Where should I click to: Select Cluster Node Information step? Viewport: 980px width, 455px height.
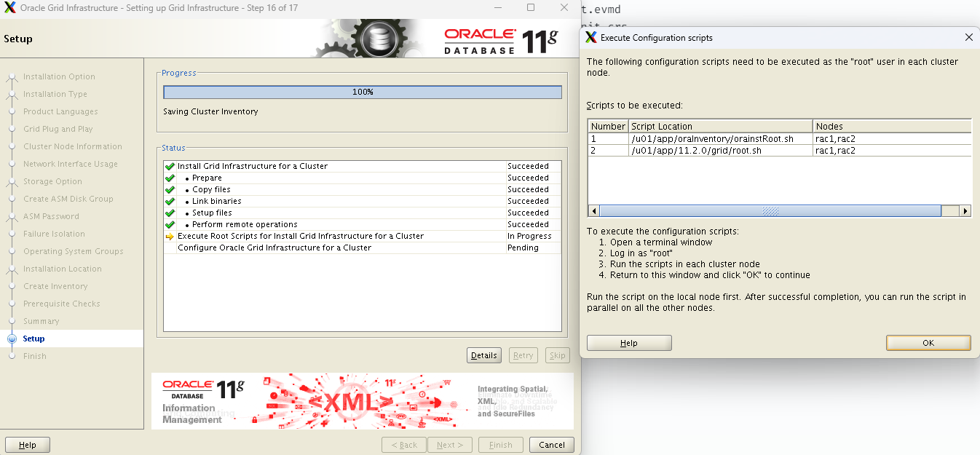[73, 146]
